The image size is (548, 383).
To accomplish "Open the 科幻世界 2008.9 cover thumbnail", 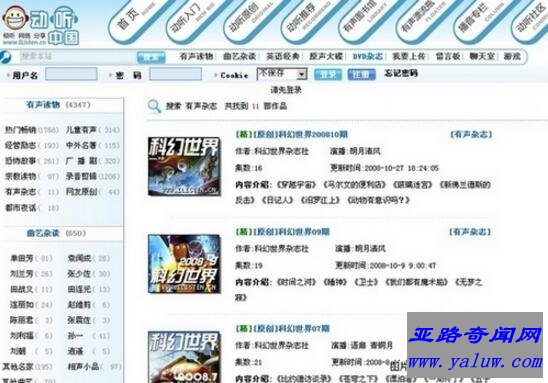I will click(x=184, y=263).
